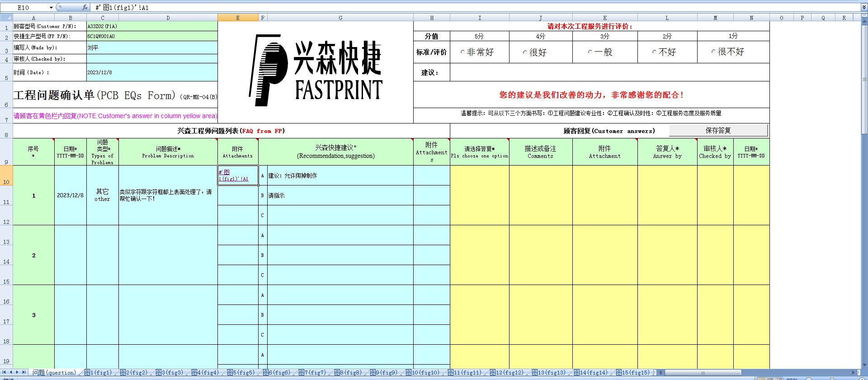Screen dimensions: 868x380
Task: Click the vertical scrollbar thumb
Action: tap(864, 80)
